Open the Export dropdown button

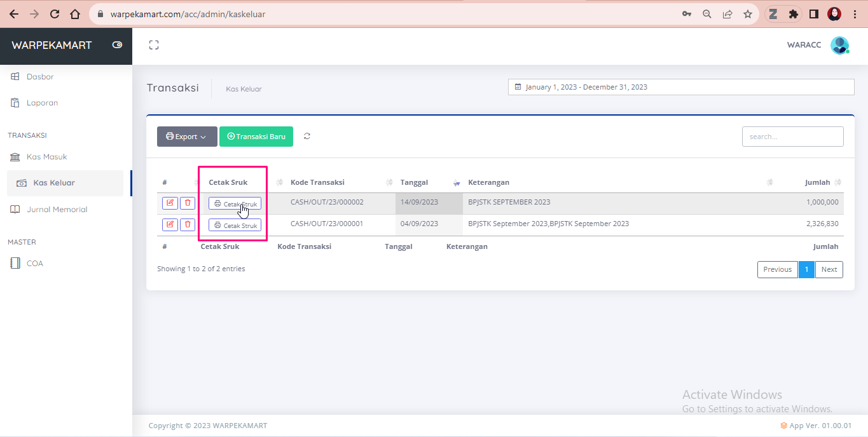tap(187, 137)
